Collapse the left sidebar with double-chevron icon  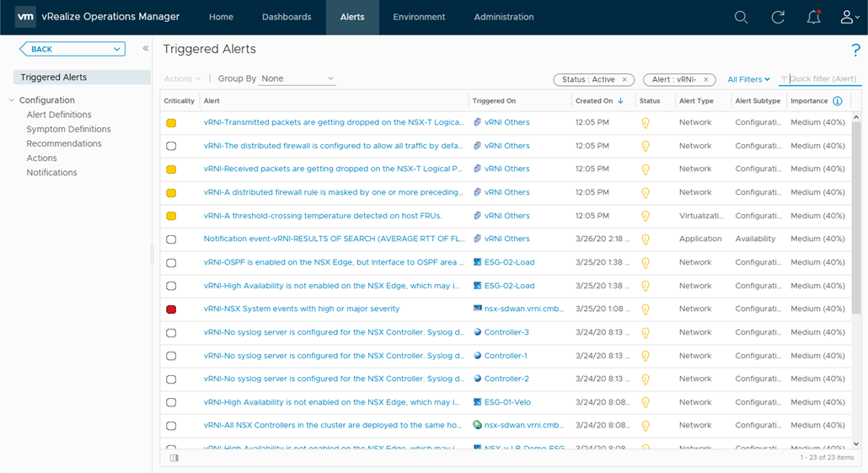(x=145, y=49)
